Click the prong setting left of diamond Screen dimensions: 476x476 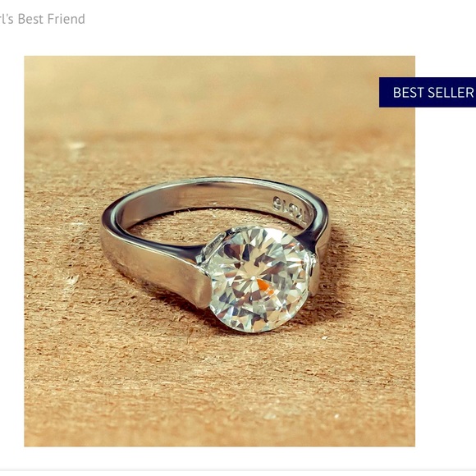pos(213,247)
